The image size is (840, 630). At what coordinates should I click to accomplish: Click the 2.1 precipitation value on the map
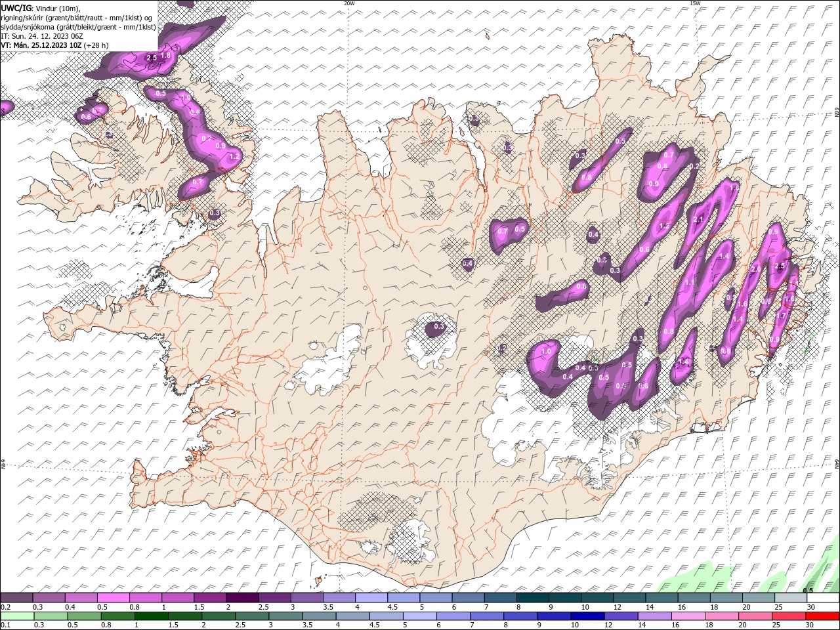[698, 219]
